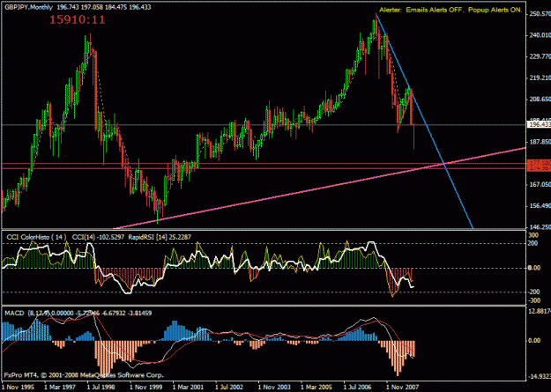This screenshot has height=392, width=551.
Task: Click the red 15910:11 countdown text
Action: (77, 19)
